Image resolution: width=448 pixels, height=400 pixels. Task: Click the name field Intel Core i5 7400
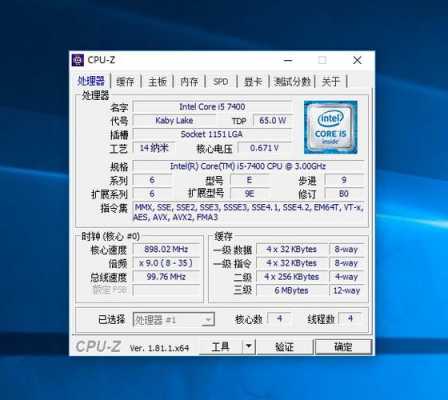point(212,107)
